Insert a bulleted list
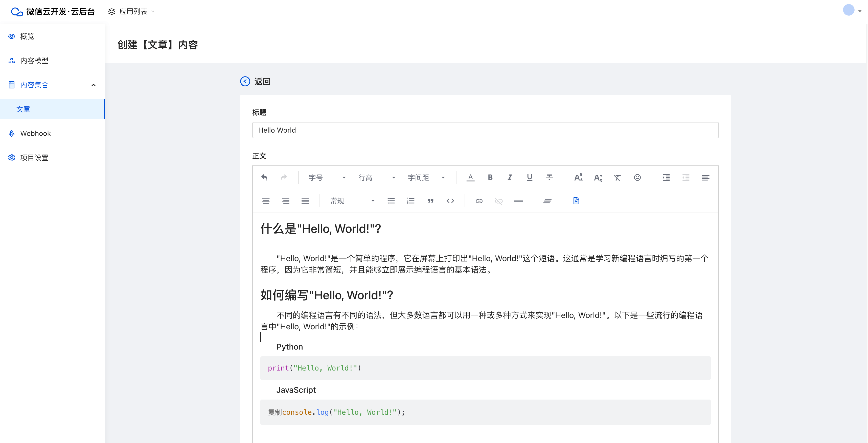The height and width of the screenshot is (443, 868). click(x=391, y=201)
